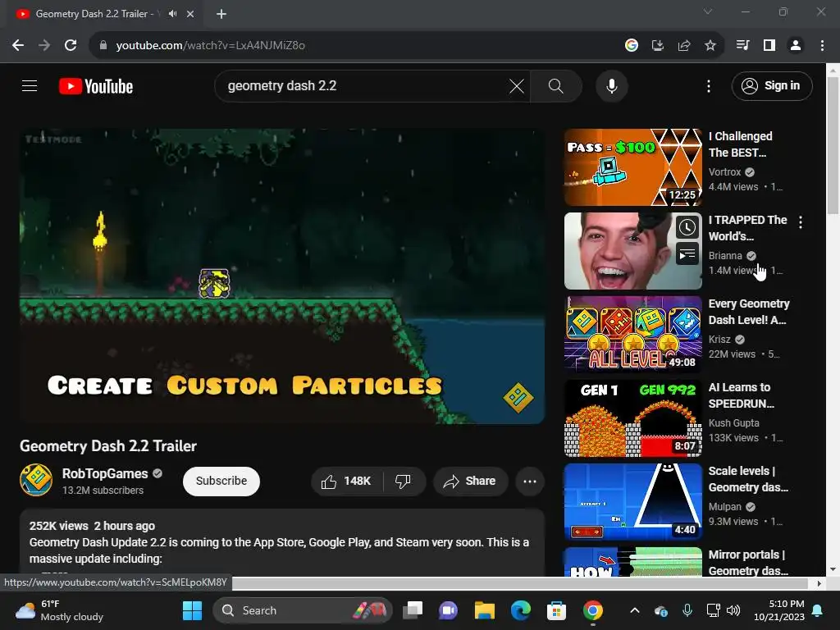Play the PASS = $100 thumbnail video
Image resolution: width=840 pixels, height=630 pixels.
tap(633, 167)
